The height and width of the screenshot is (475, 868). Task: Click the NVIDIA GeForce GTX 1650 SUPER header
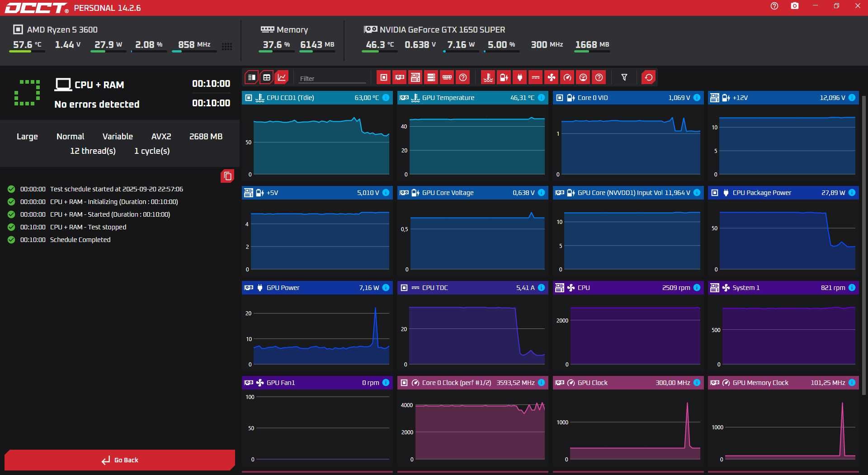pos(434,29)
